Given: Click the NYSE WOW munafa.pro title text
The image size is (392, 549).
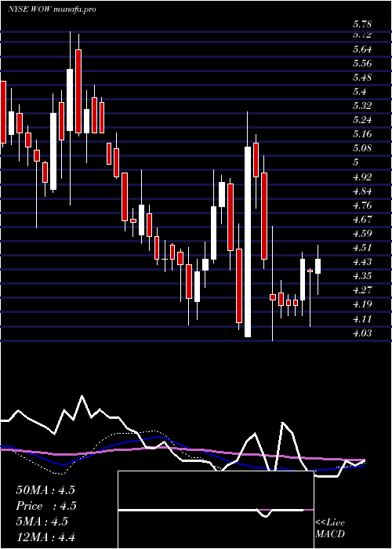Looking at the screenshot, I should click(52, 9).
